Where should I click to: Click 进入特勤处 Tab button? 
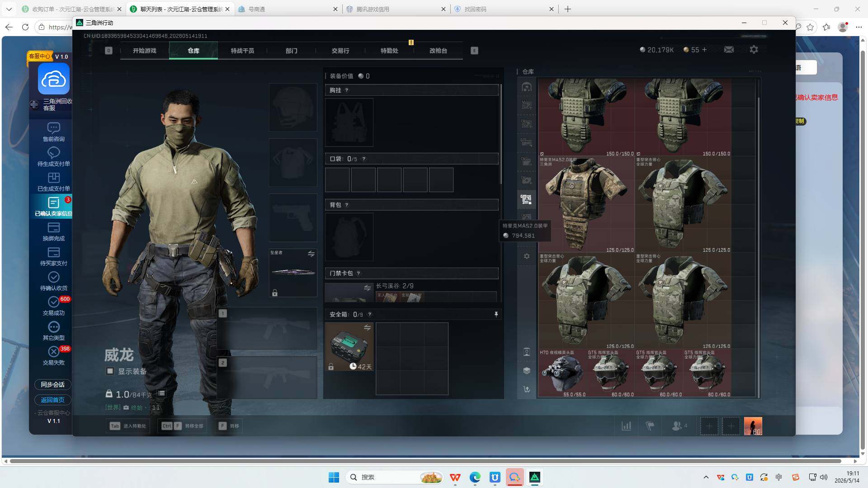point(128,426)
